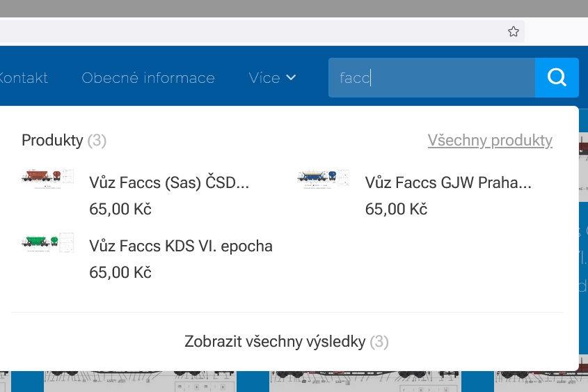Click the price under Faccs (Sas) ČSD
Screen dimensions: 588x392
(x=120, y=209)
